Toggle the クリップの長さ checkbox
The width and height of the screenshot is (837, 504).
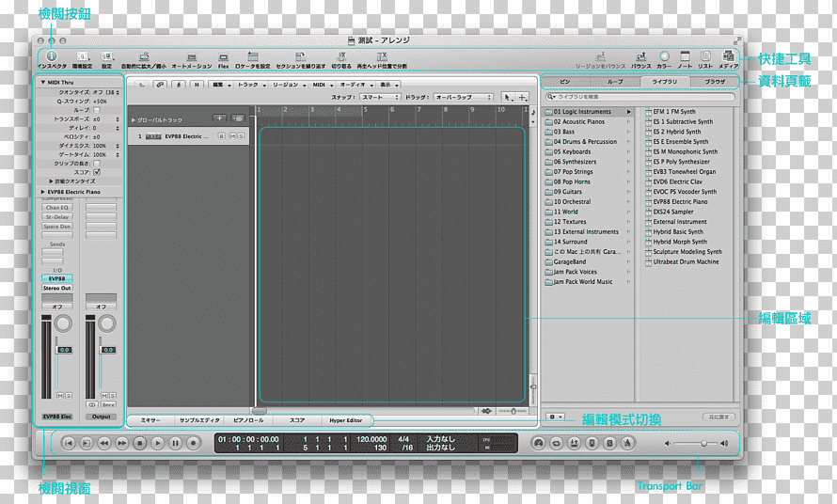[x=97, y=164]
